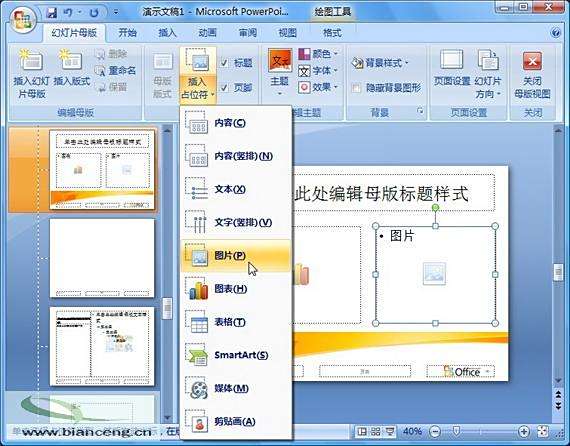Click the picture icon inside the selected placeholder
570x446 pixels.
point(434,273)
